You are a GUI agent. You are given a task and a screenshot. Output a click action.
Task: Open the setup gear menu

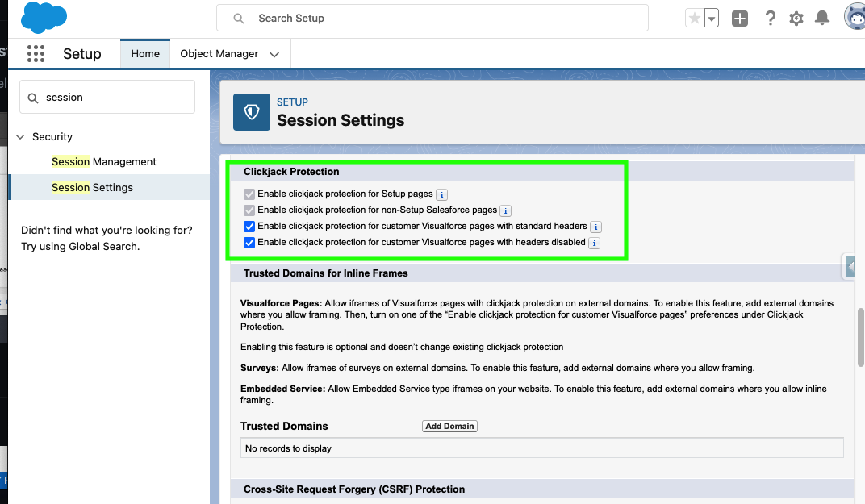[796, 19]
